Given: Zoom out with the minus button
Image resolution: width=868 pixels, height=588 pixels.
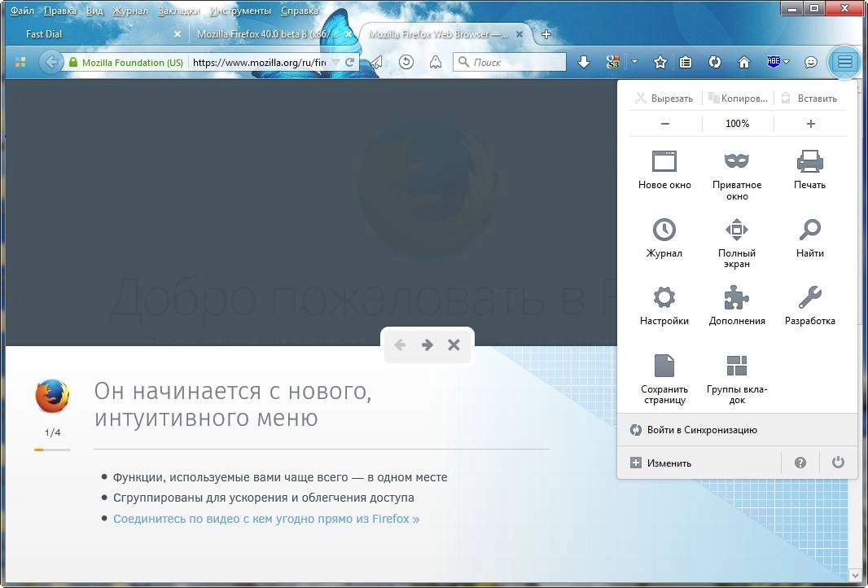Looking at the screenshot, I should pos(665,124).
